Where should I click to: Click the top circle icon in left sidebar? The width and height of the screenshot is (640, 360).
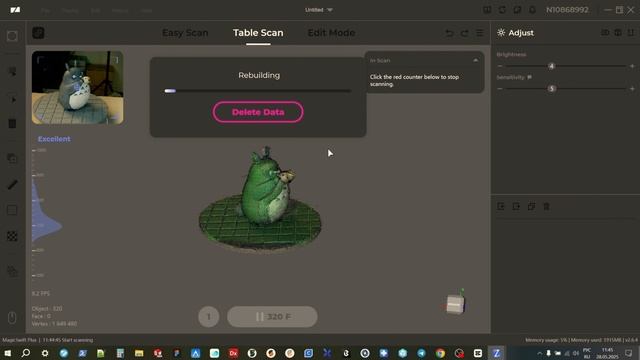point(12,36)
